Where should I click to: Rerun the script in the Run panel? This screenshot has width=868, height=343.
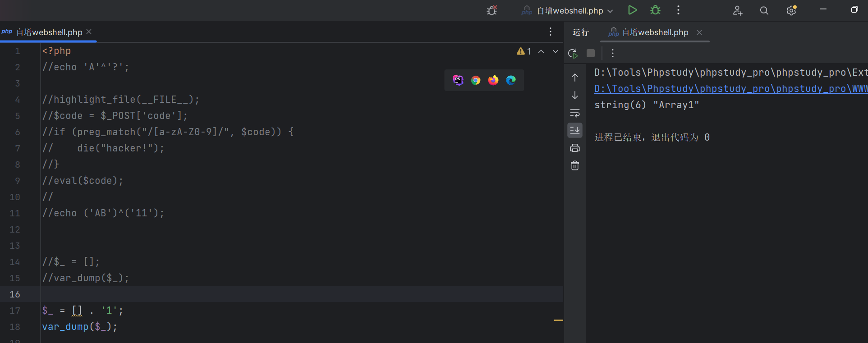(x=573, y=53)
